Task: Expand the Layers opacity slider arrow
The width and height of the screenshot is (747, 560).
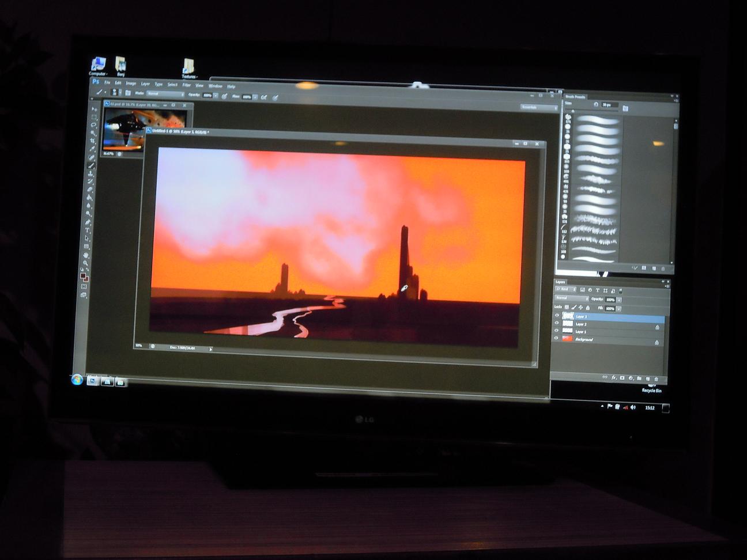Action: click(619, 300)
